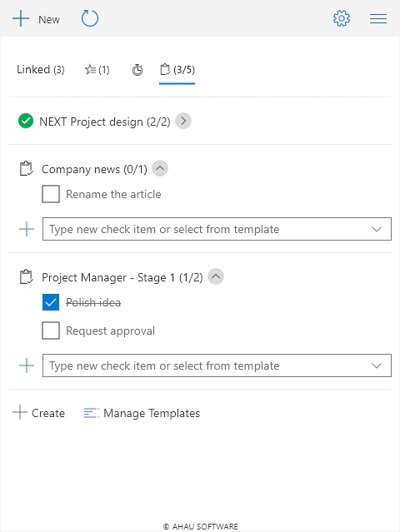Open settings with the gear icon
Screen dimensions: 400x532
pos(342,18)
